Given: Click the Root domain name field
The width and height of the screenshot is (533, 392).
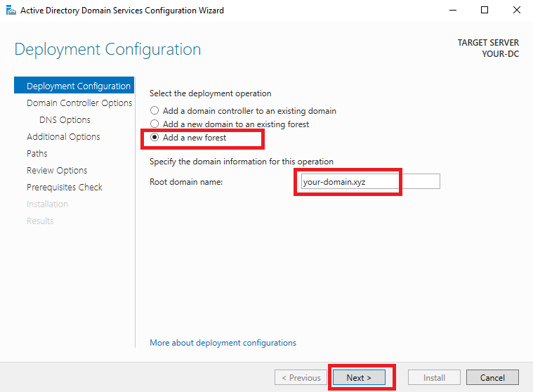Looking at the screenshot, I should [x=371, y=181].
